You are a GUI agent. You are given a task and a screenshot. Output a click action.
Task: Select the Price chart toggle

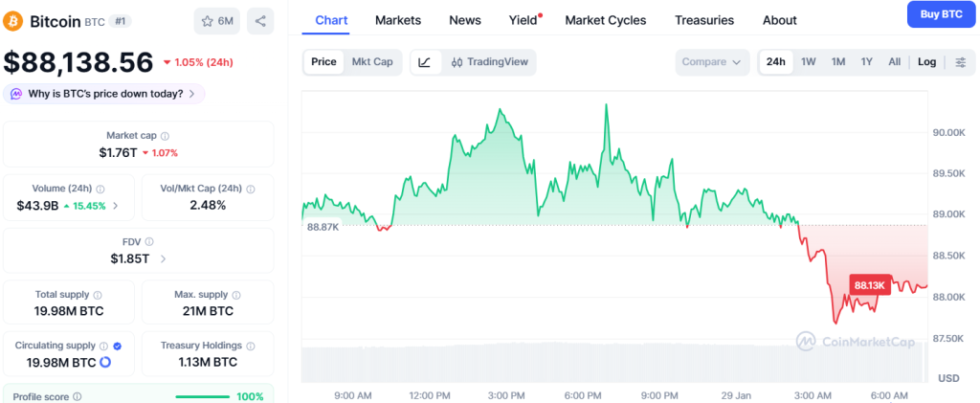pos(323,62)
